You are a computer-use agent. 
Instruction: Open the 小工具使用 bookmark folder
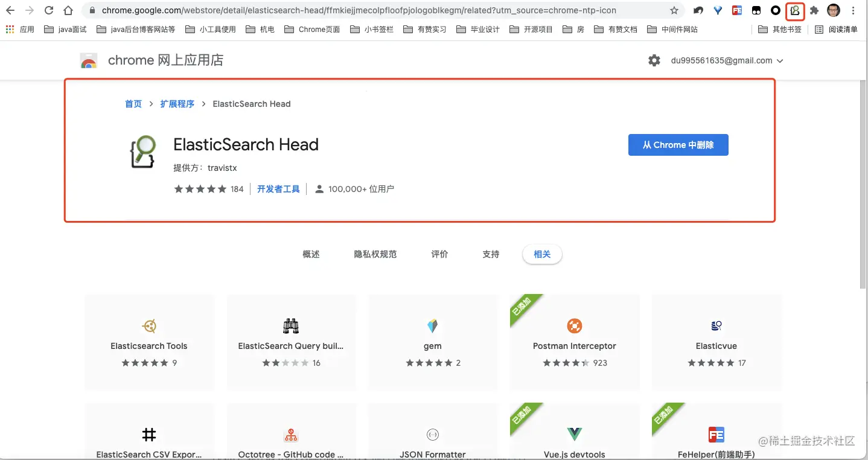tap(211, 29)
